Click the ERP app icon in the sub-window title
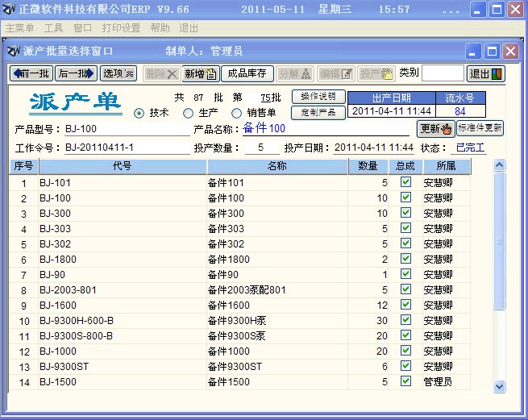Screen dimensions: 528x420 (13, 51)
